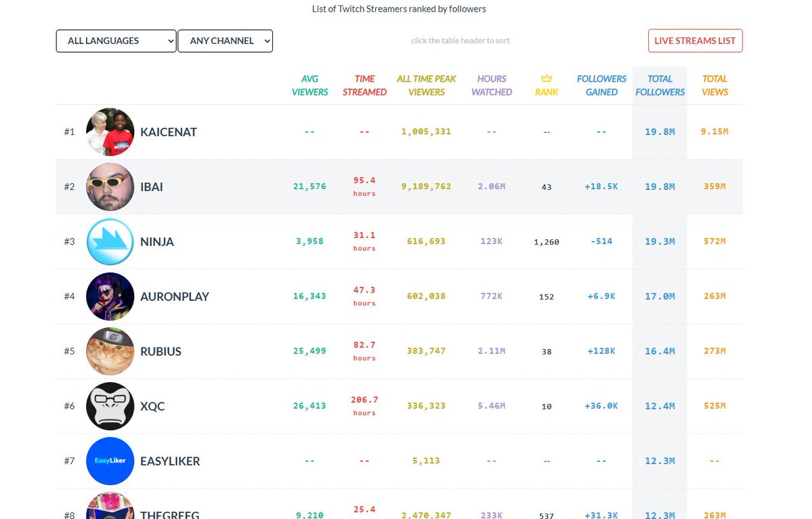
Task: Select AURONPLAY total followers 17.0M
Action: click(x=660, y=296)
